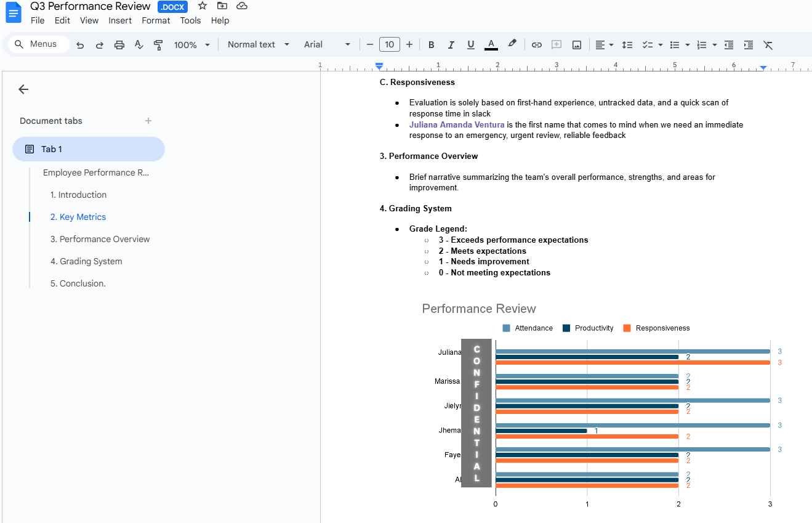Jump to 1. Introduction in the outline
812x523 pixels.
click(78, 195)
